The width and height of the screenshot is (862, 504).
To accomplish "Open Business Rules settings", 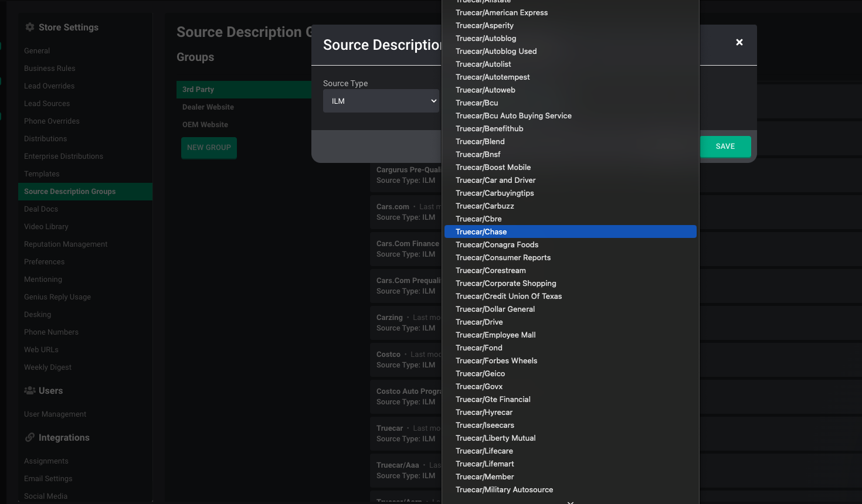I will pyautogui.click(x=50, y=69).
